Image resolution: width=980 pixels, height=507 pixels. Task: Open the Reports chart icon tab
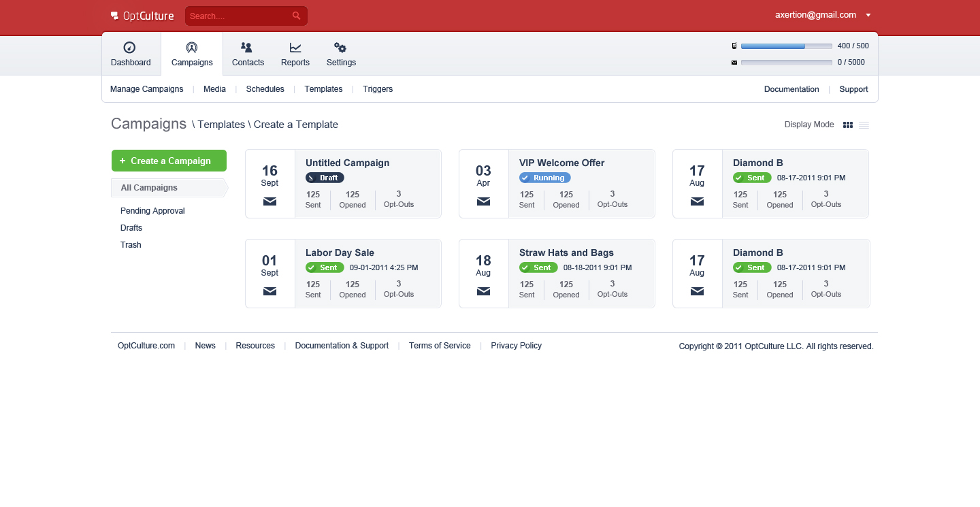coord(295,54)
